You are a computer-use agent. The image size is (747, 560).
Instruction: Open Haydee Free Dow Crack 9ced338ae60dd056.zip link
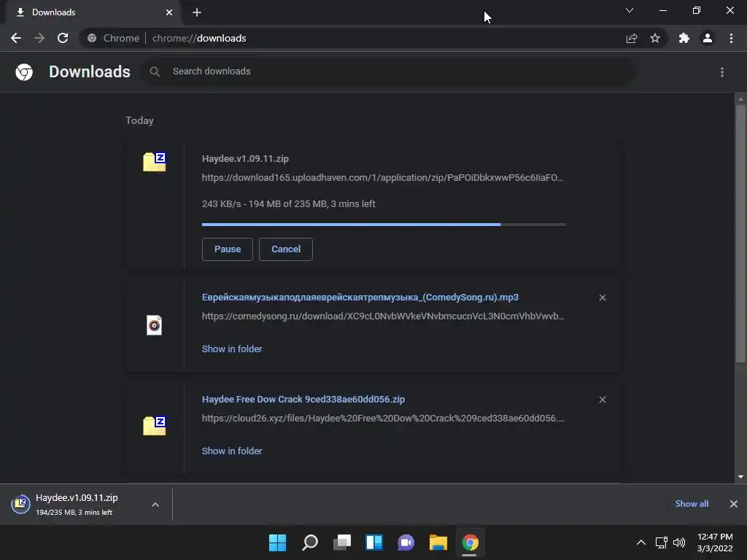[303, 399]
